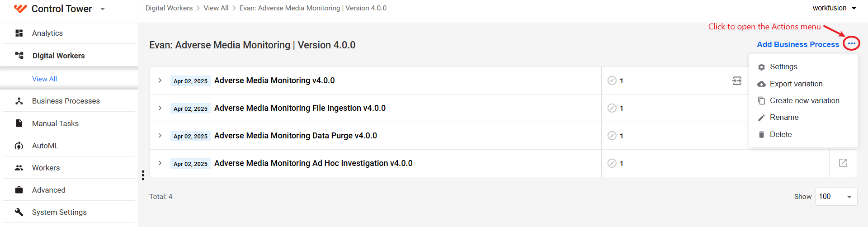Click status check on Adverse Media Monitoring v4.0.0
Viewport: 868px width, 227px height.
[612, 80]
